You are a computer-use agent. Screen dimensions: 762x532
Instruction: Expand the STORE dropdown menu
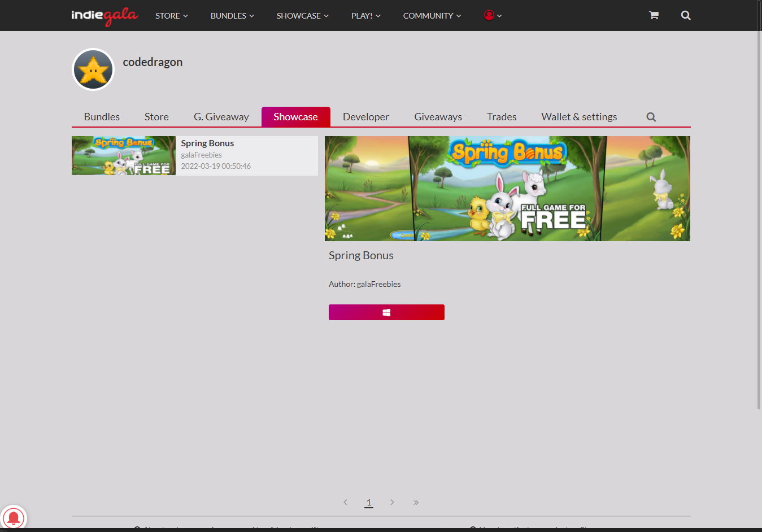(172, 16)
